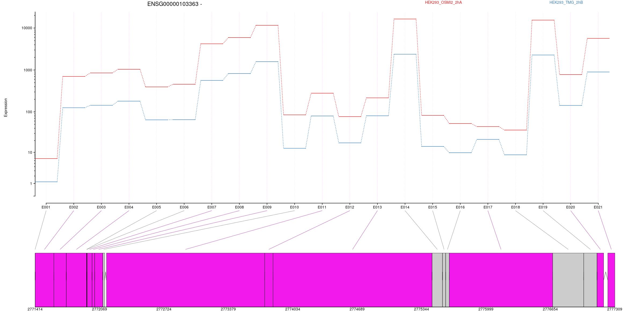
Task: Click the E020 exon label
Action: 570,207
